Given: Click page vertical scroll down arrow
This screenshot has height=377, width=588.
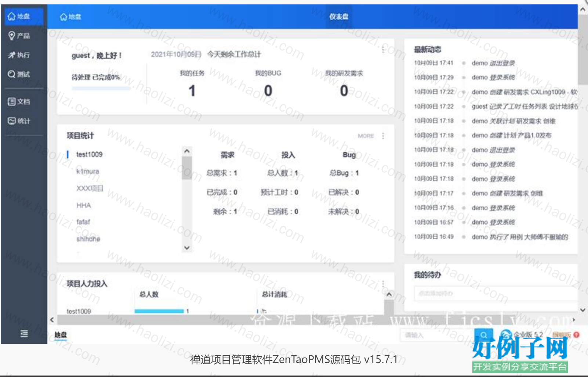Looking at the screenshot, I should (x=583, y=310).
